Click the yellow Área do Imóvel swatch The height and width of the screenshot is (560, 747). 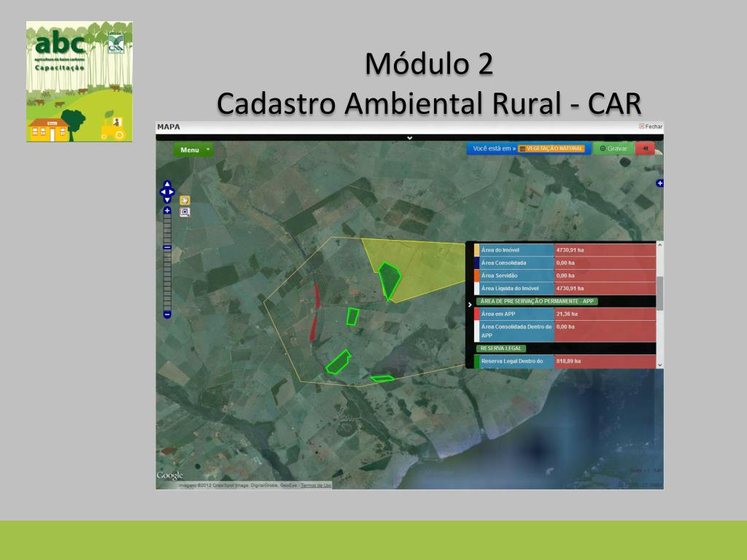point(477,250)
